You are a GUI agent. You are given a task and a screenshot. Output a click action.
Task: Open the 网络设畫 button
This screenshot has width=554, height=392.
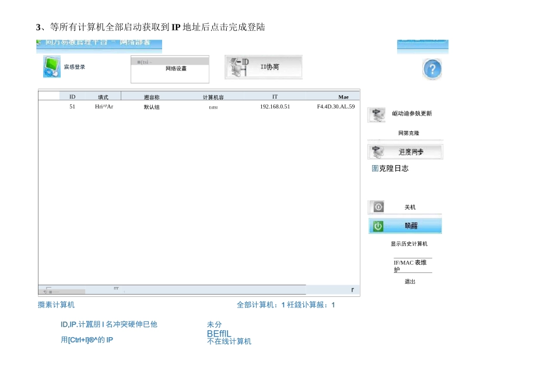(170, 69)
